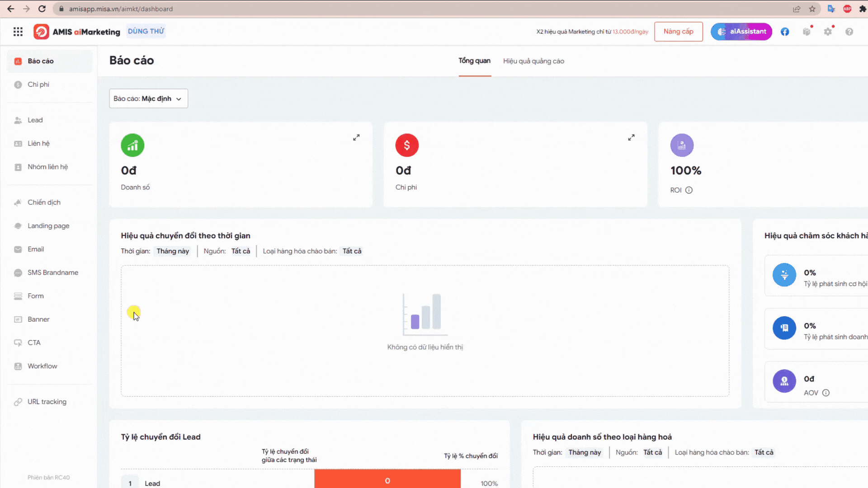Click the DÙNG THỬ trial badge
The width and height of the screenshot is (868, 488).
coord(146,31)
